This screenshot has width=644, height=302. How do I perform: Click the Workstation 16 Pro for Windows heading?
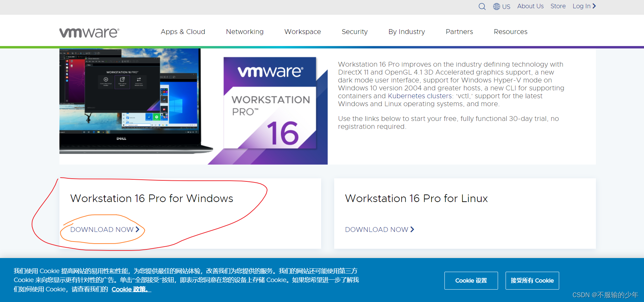(x=152, y=198)
